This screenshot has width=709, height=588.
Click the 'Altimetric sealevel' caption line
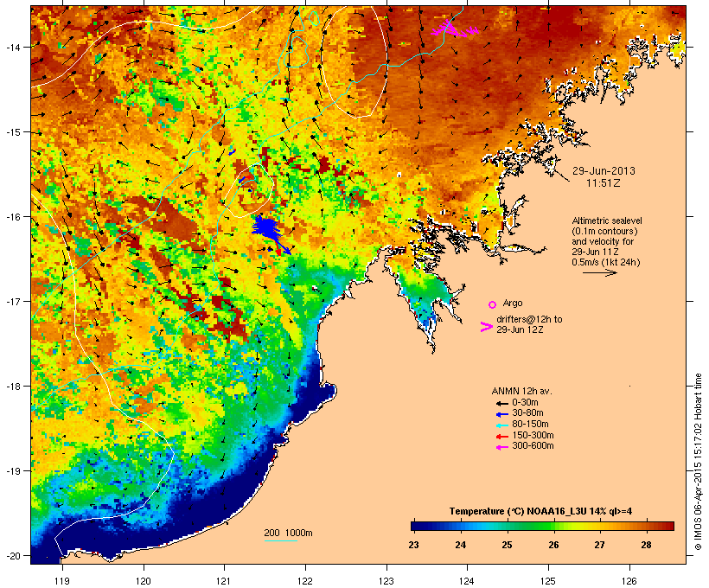click(x=607, y=220)
